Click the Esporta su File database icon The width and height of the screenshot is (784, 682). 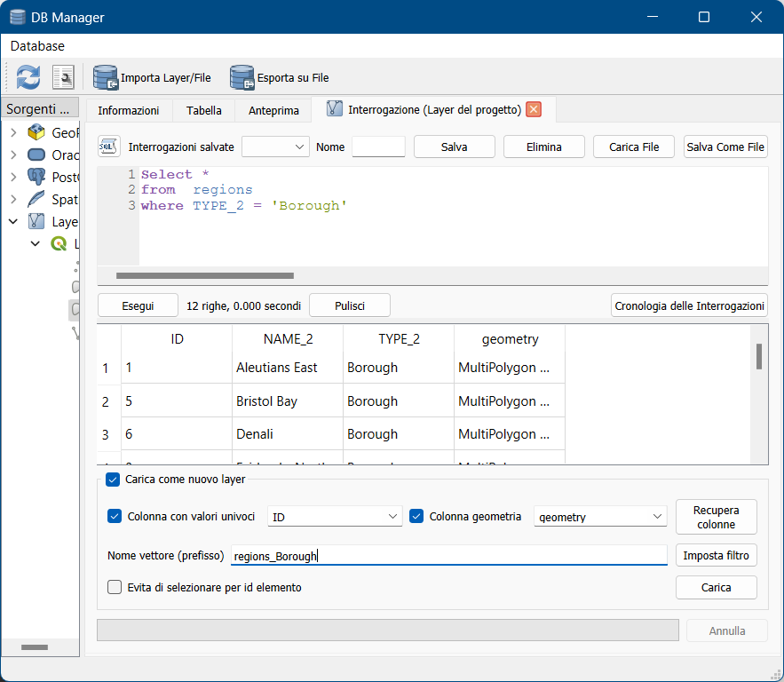pos(242,77)
